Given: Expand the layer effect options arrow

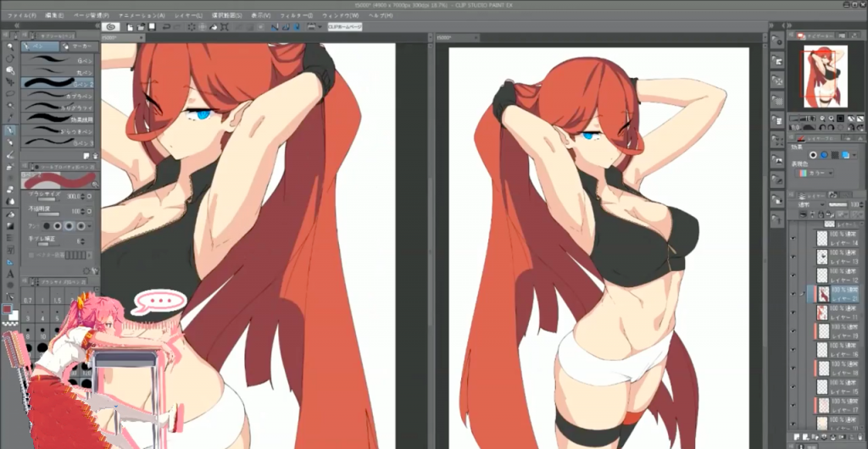Looking at the screenshot, I should pyautogui.click(x=854, y=155).
